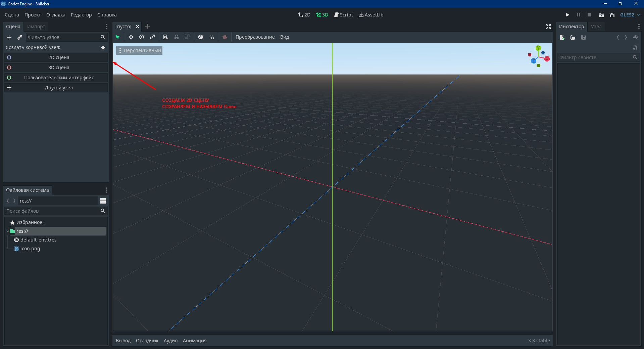The height and width of the screenshot is (349, 644).
Task: Open recently edited objects history
Action: pos(635,37)
